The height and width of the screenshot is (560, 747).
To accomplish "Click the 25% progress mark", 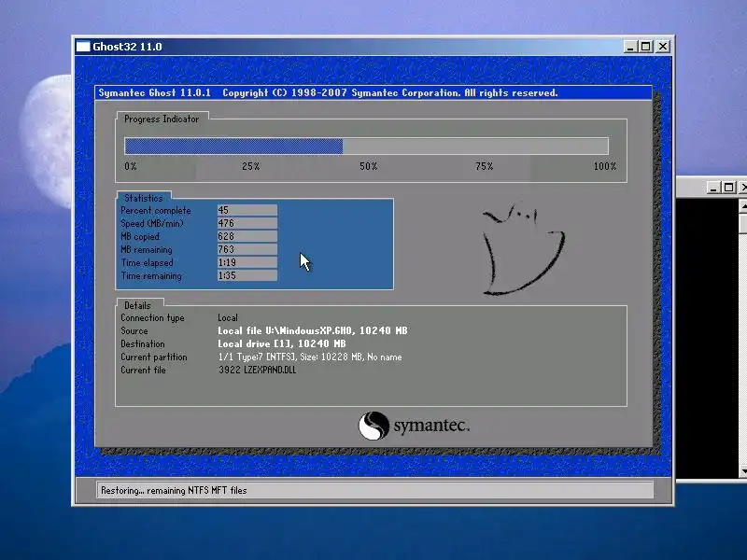I will tap(250, 166).
